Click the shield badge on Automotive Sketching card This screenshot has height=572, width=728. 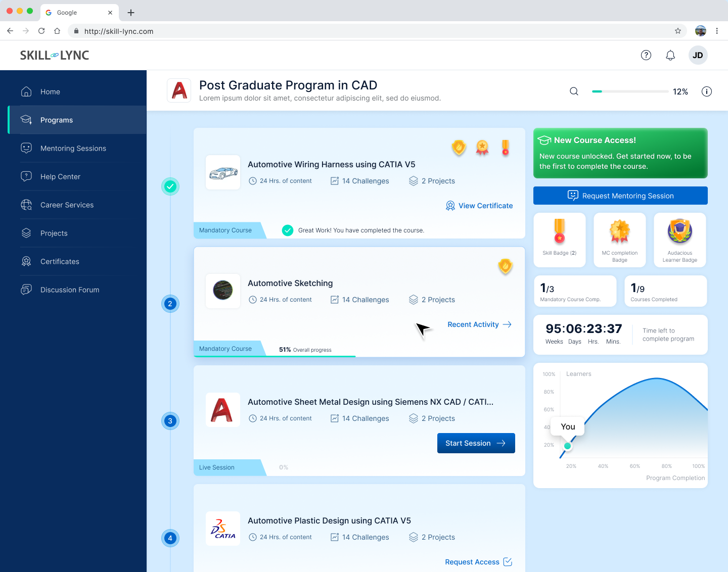505,266
